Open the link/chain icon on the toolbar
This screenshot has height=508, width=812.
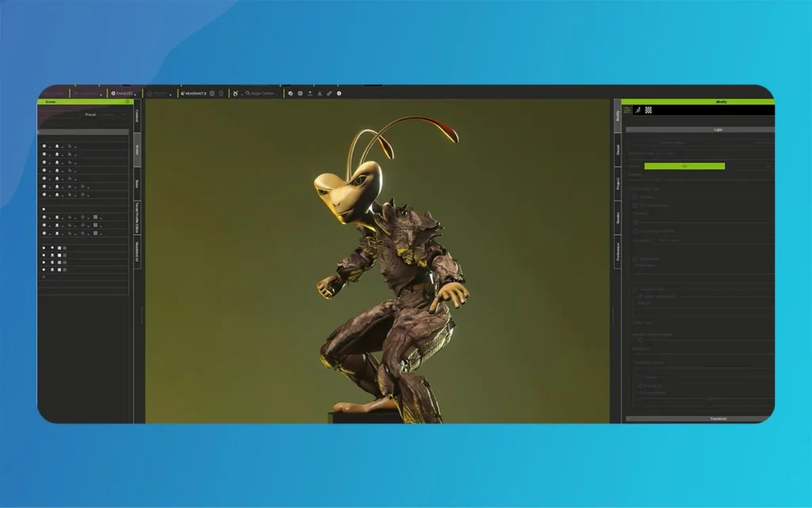pyautogui.click(x=330, y=93)
